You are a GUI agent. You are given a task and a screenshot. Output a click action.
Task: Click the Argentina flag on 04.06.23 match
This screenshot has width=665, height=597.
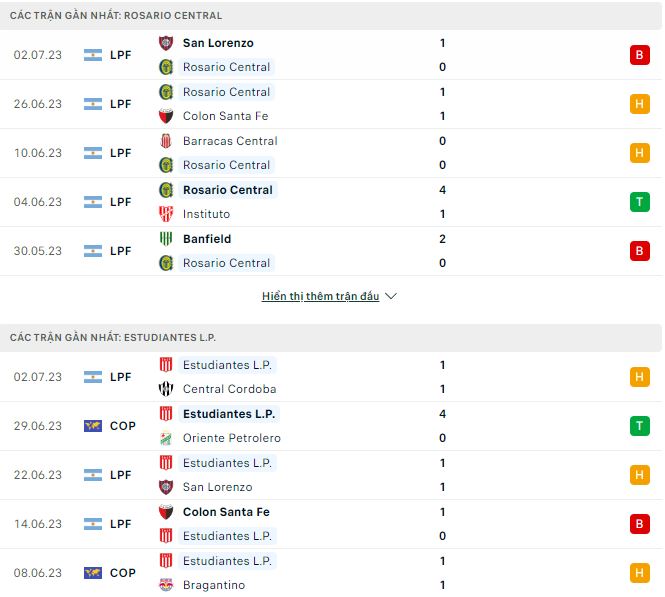coord(93,202)
